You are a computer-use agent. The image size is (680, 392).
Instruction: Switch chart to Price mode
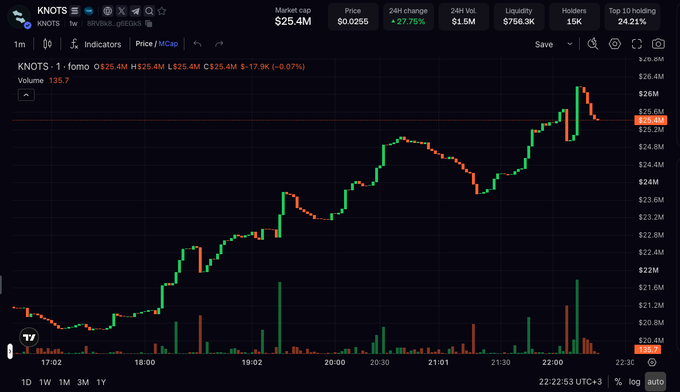coord(144,44)
